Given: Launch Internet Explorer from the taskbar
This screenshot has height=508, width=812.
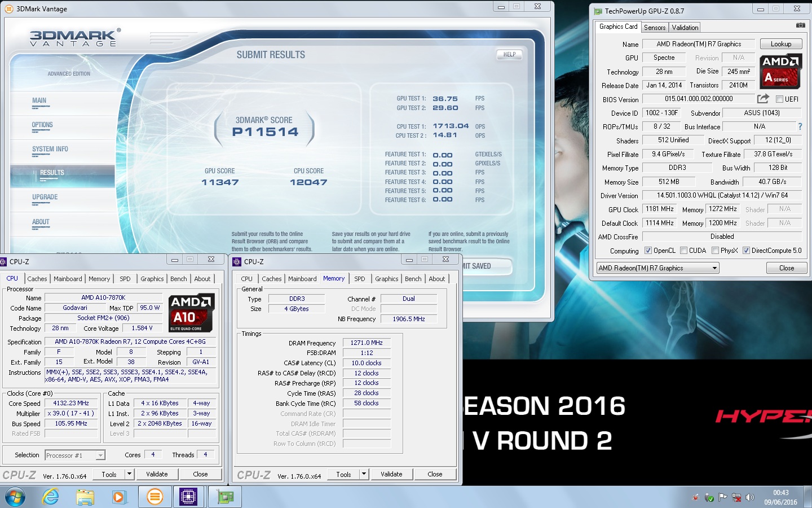Looking at the screenshot, I should coord(51,497).
